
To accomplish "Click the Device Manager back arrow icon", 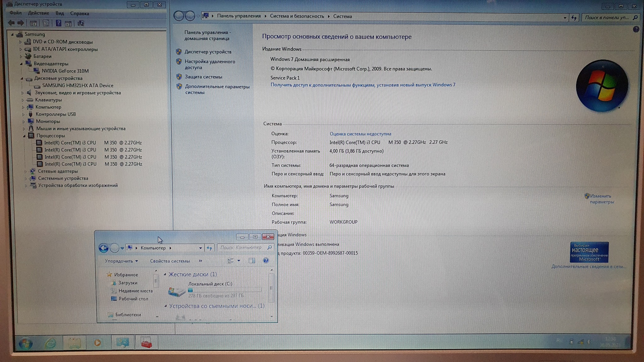I will [12, 23].
